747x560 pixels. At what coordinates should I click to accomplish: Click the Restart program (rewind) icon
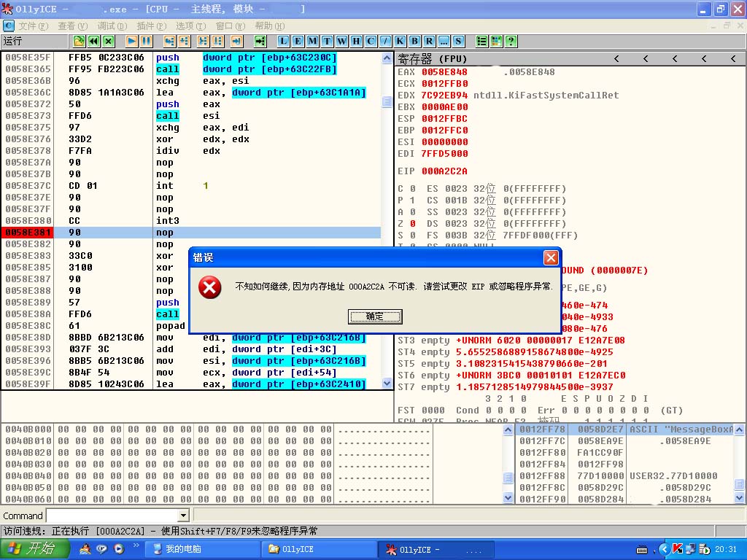tap(94, 42)
